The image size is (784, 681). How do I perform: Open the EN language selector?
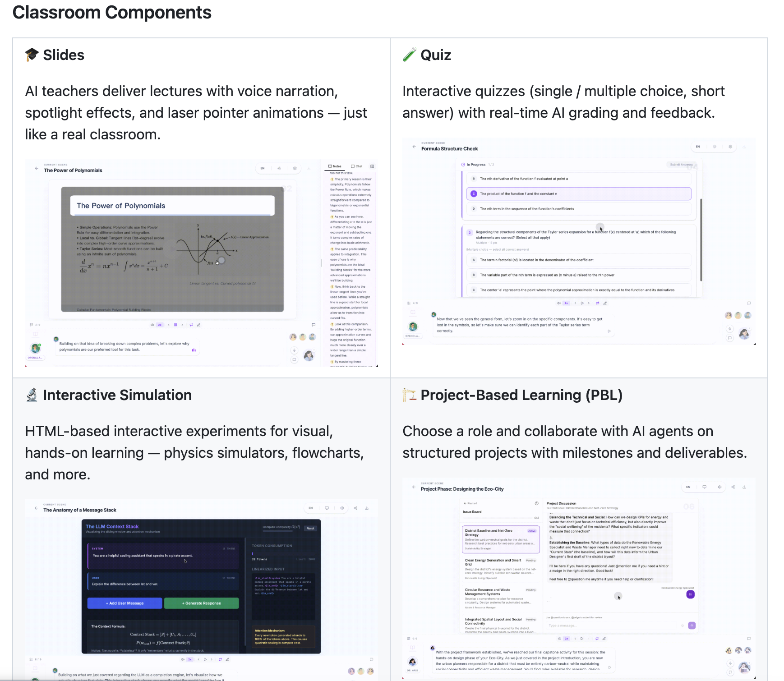pos(263,168)
